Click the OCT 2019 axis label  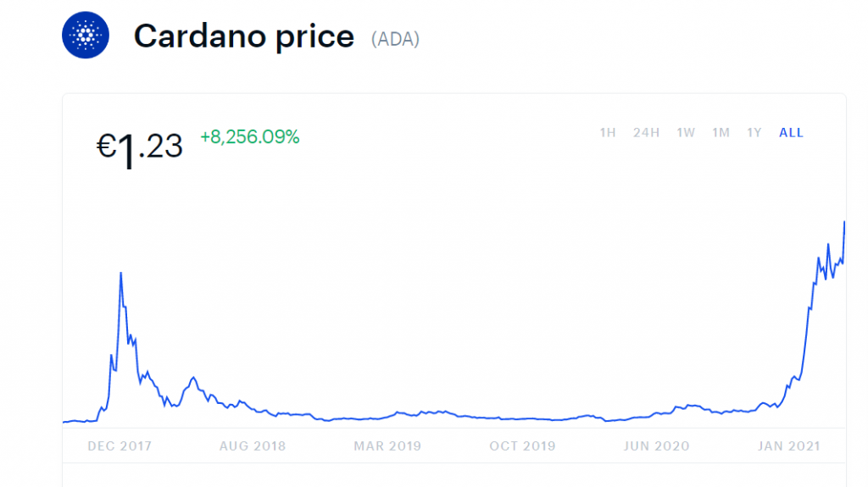pos(522,446)
